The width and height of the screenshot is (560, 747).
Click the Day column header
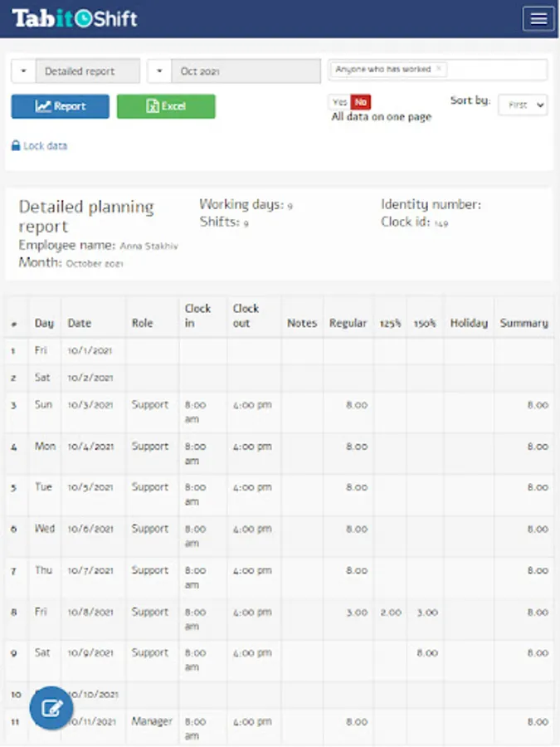click(x=44, y=323)
